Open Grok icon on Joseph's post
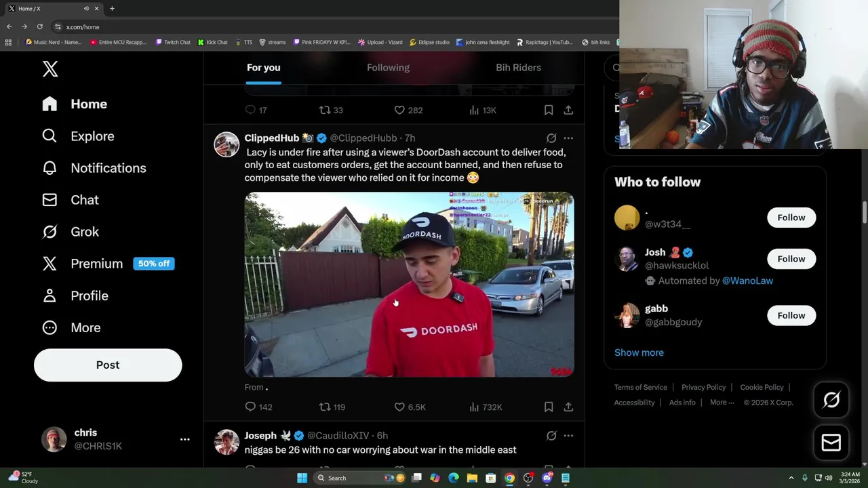Screen dimensions: 868x488 coord(551,435)
